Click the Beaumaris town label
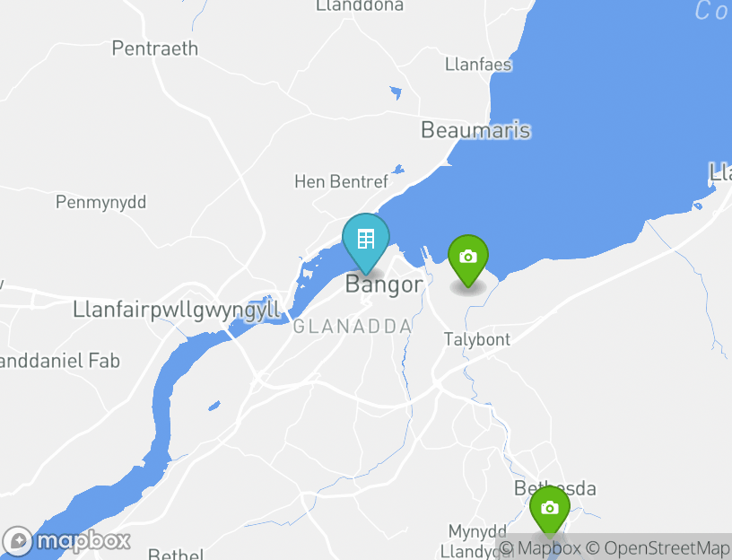 point(475,130)
